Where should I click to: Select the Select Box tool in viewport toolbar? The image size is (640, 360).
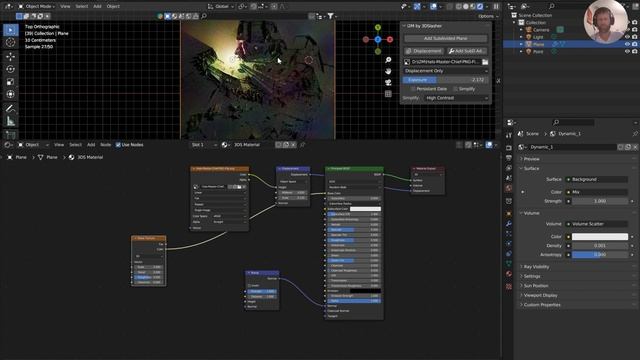click(x=11, y=30)
